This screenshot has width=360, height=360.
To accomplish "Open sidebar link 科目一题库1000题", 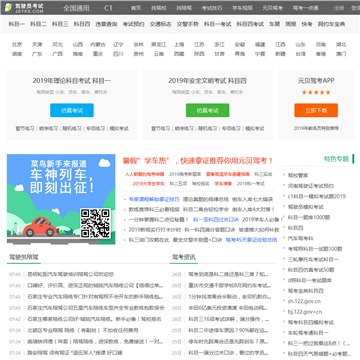I will 309,217.
